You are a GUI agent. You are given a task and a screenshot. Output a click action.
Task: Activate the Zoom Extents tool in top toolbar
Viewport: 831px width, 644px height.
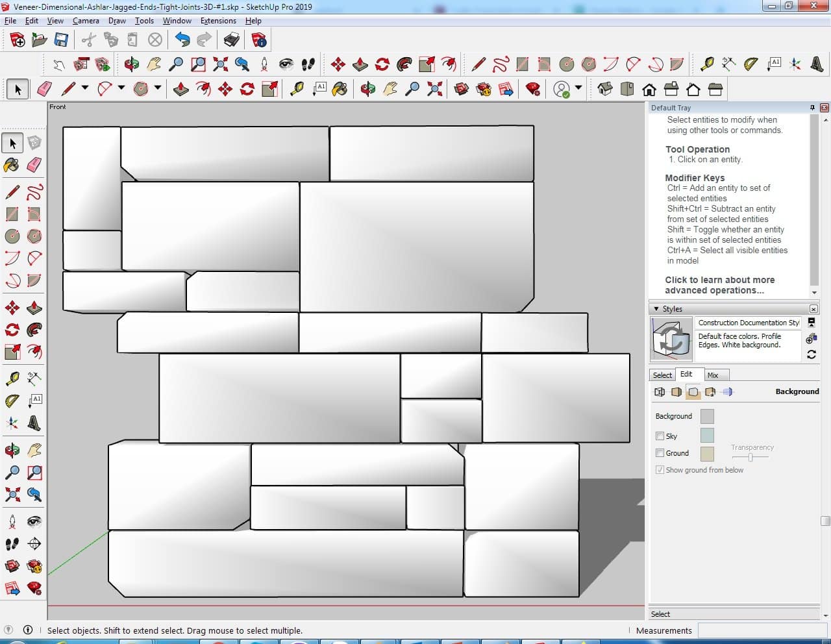(x=220, y=64)
